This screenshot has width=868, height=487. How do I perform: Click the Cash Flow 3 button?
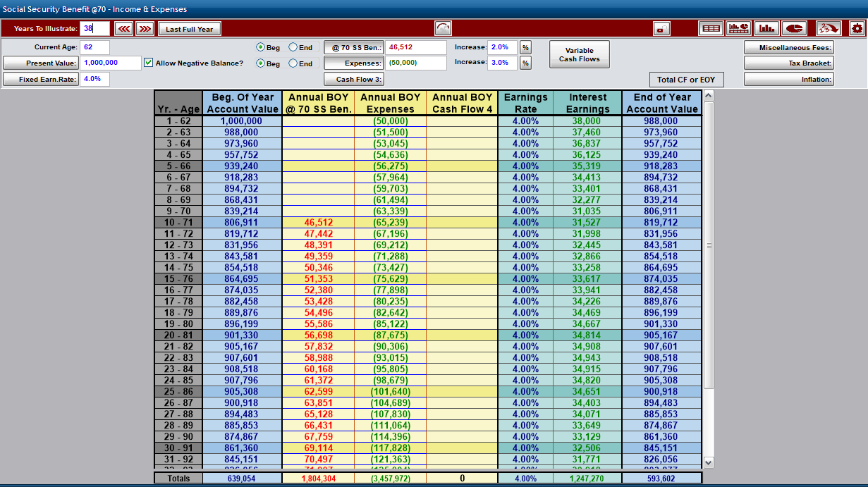(354, 79)
